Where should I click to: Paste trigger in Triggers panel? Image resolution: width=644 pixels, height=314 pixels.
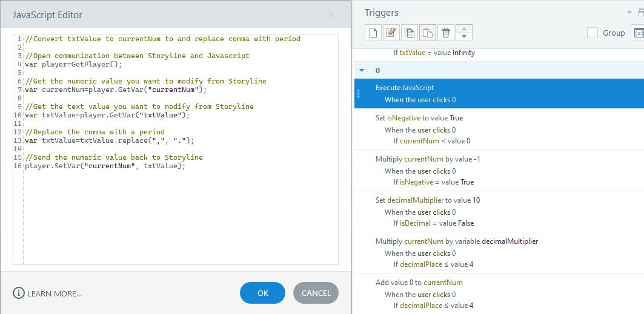(428, 33)
